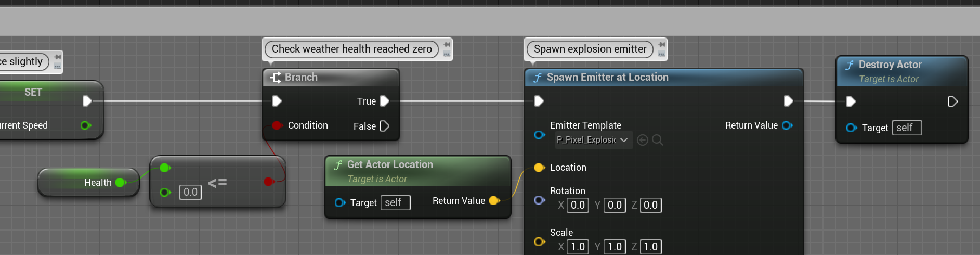Click Get Actor Location's yellow Return Value pin

pos(494,200)
